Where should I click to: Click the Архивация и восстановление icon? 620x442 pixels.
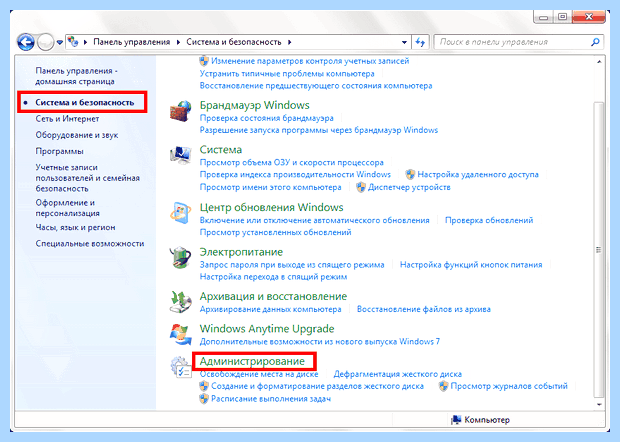[x=181, y=302]
